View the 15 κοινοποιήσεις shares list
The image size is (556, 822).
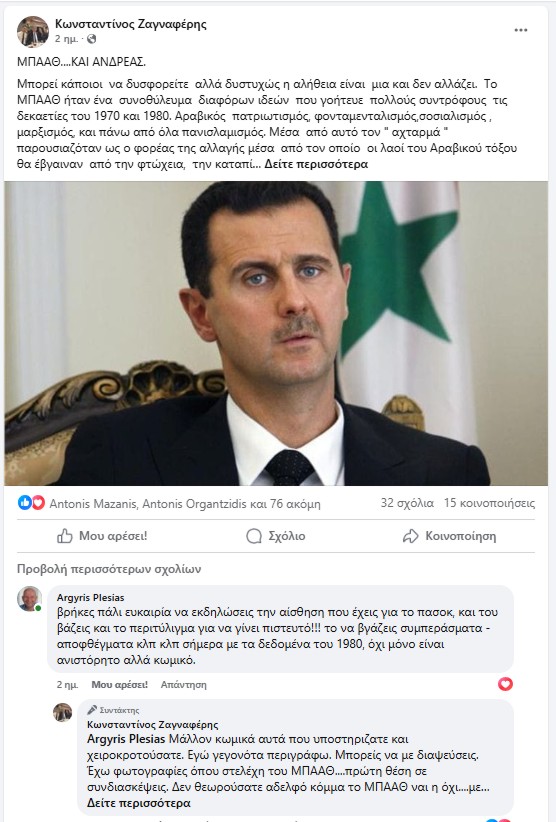[489, 503]
